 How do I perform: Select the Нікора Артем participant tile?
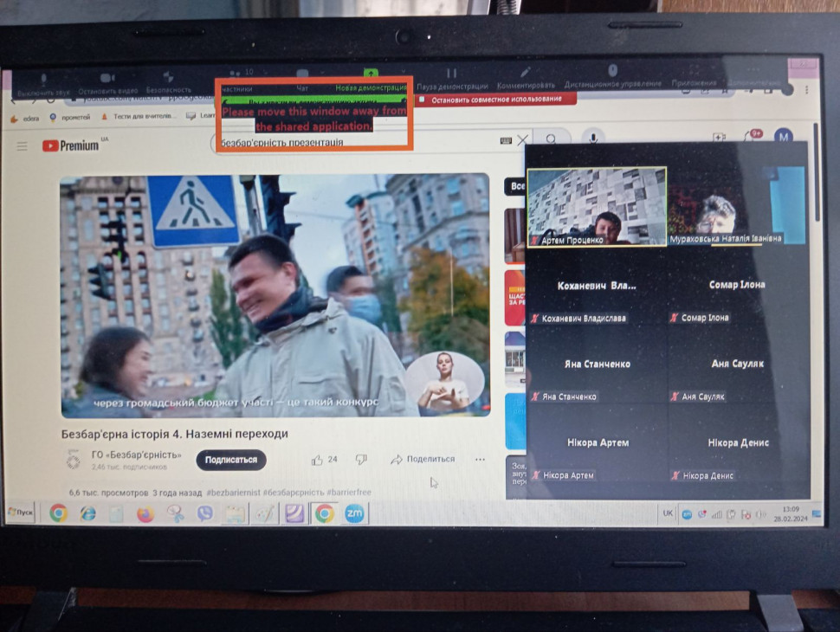[598, 444]
